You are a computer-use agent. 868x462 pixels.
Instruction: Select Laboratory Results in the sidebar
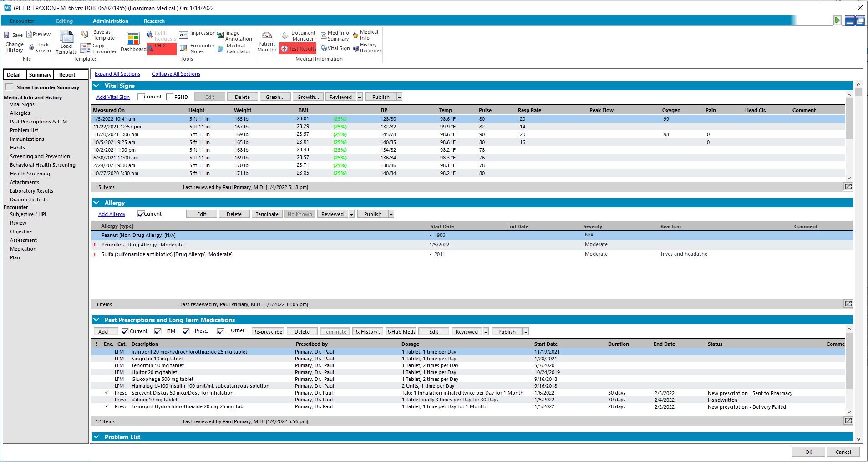click(31, 191)
